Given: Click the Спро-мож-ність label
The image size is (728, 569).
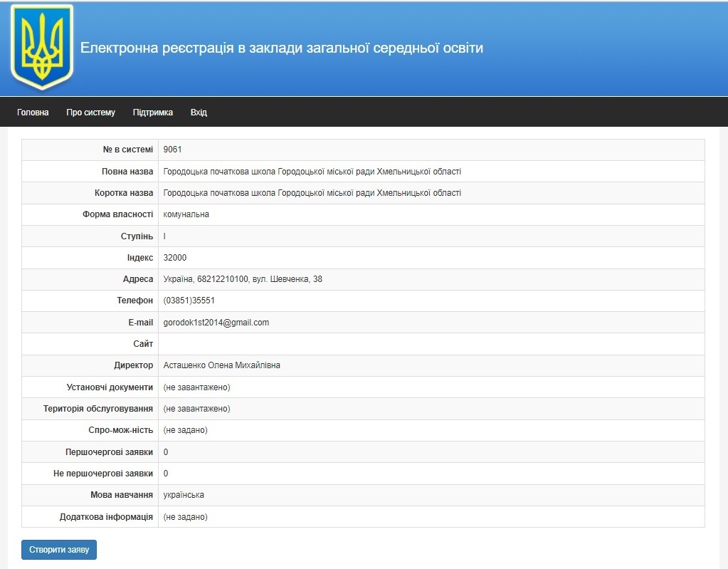Looking at the screenshot, I should point(121,430).
